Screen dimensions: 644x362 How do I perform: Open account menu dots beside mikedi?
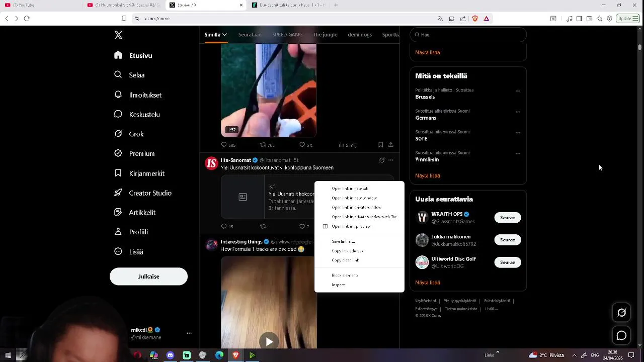189,333
